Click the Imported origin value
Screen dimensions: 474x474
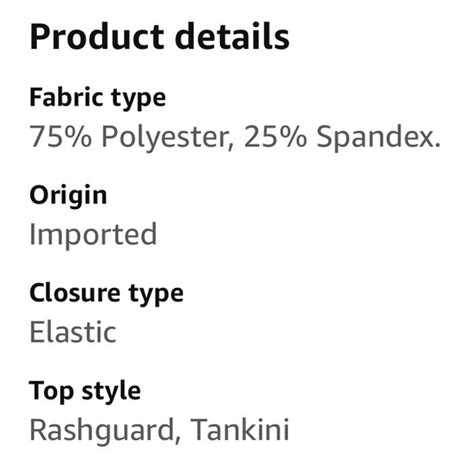tap(93, 235)
